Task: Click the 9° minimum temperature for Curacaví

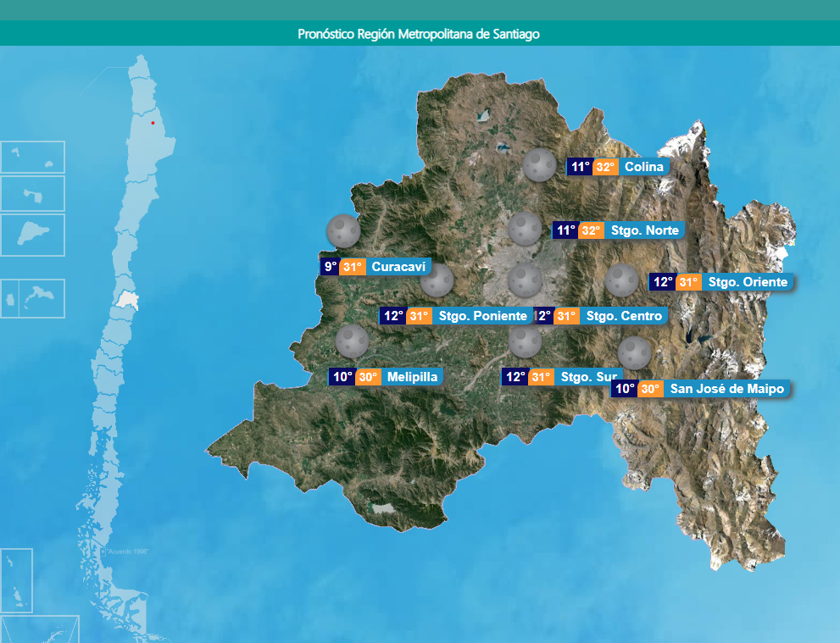Action: [x=330, y=267]
